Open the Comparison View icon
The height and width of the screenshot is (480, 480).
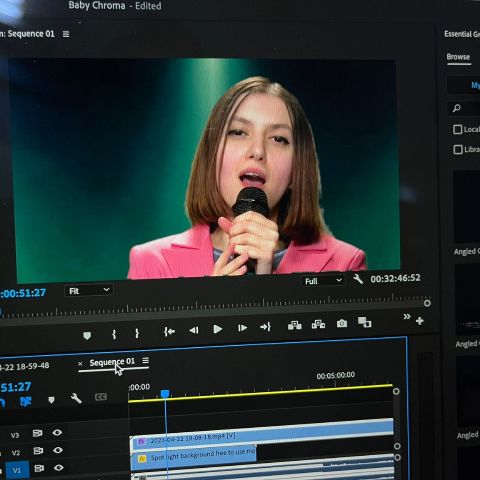coord(364,322)
